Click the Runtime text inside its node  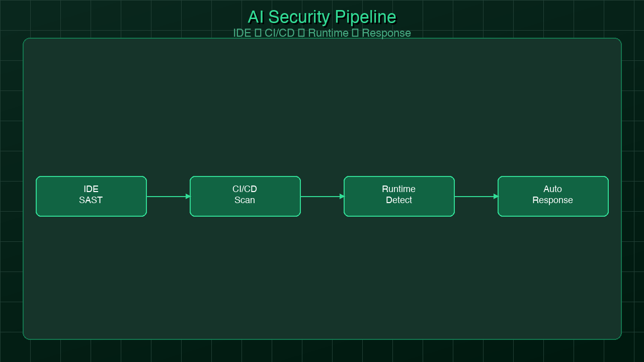(x=399, y=189)
